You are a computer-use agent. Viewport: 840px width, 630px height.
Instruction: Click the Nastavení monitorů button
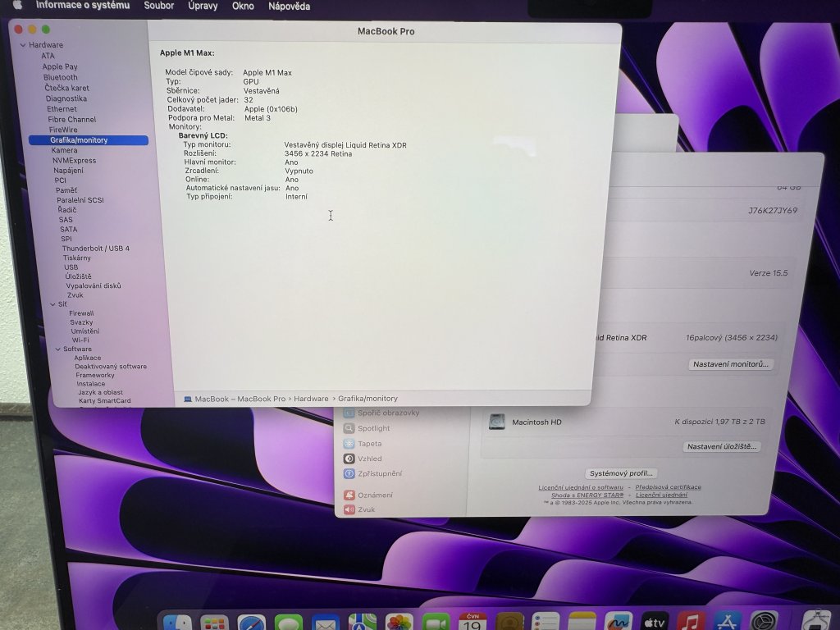732,363
